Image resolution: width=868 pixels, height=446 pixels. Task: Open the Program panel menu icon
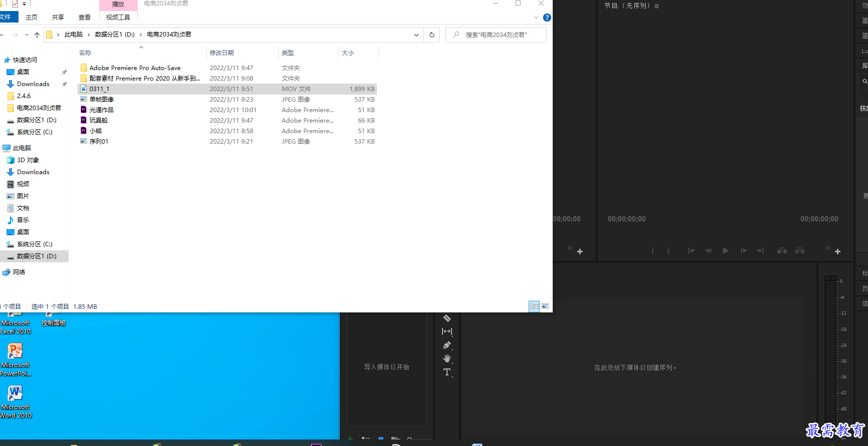point(657,7)
